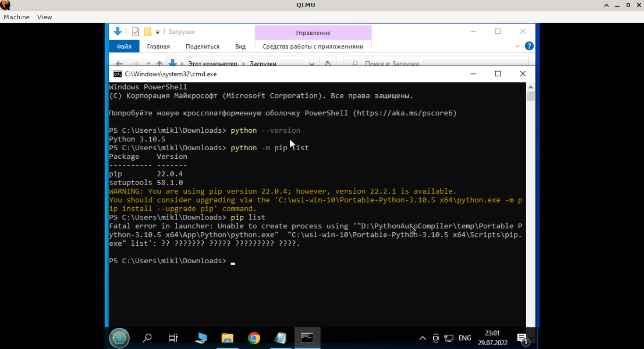Click the 'python --version' command text
Viewport: 644px width, 349px height.
(265, 130)
